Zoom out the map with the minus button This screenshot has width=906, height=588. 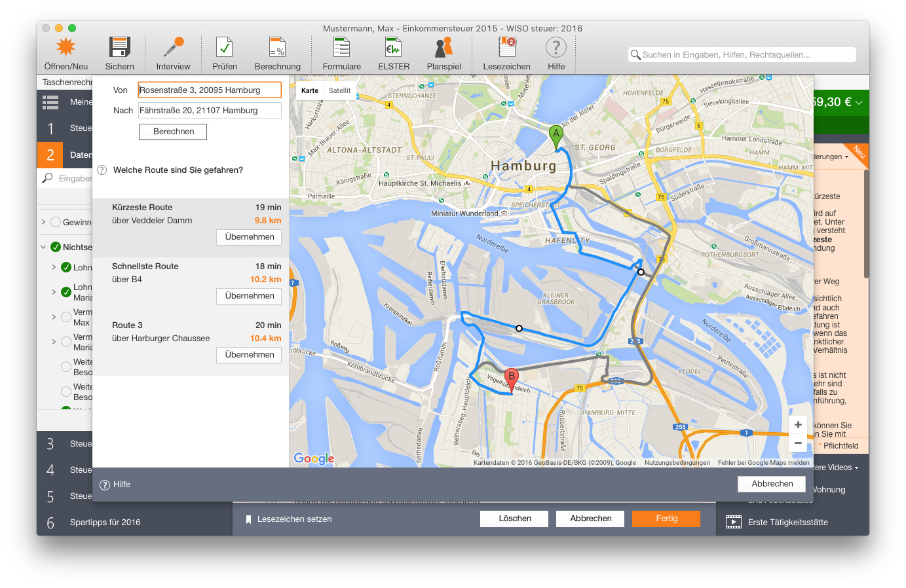(798, 443)
